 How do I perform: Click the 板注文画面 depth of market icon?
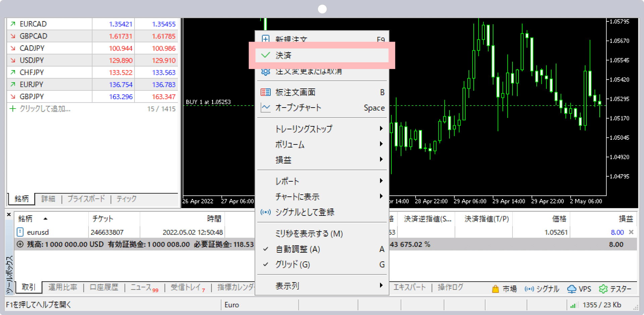[x=266, y=92]
